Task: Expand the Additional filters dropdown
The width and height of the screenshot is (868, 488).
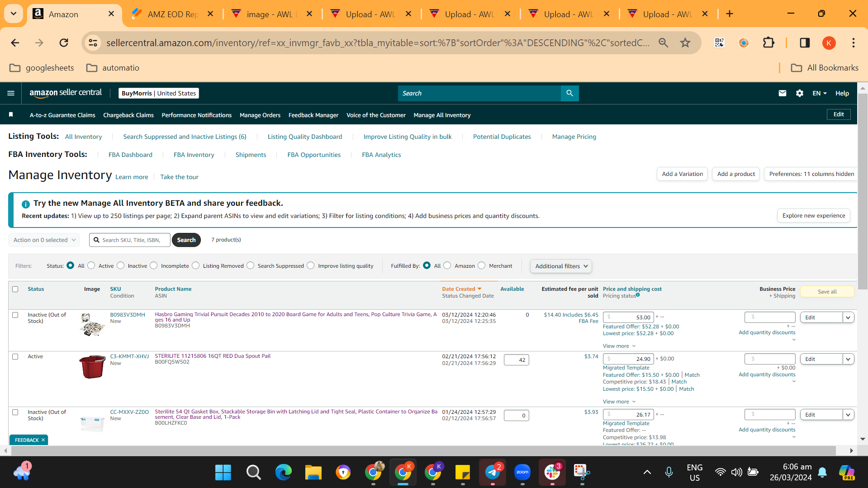Action: [x=561, y=266]
